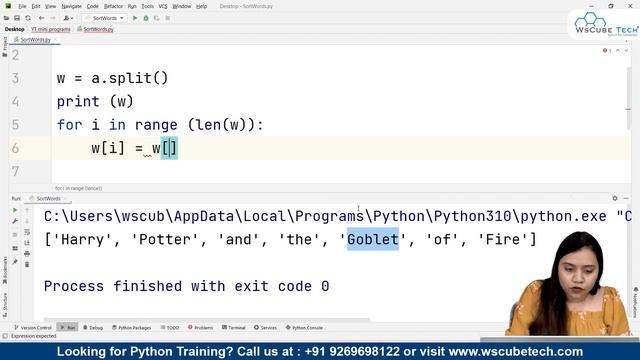The height and width of the screenshot is (360, 640).
Task: Click the Stop icon in main toolbar
Action: click(167, 18)
